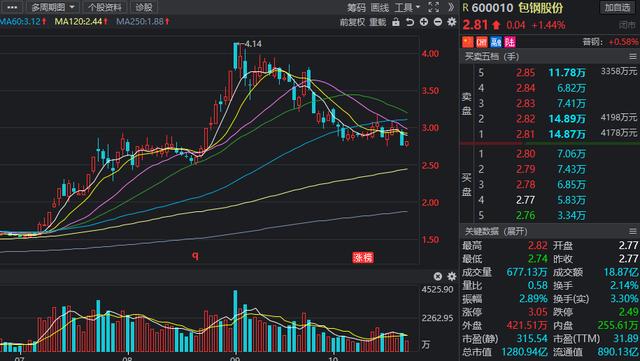Select sell level 1 price 2.81
Viewport: 640px width, 361px height.
(525, 134)
